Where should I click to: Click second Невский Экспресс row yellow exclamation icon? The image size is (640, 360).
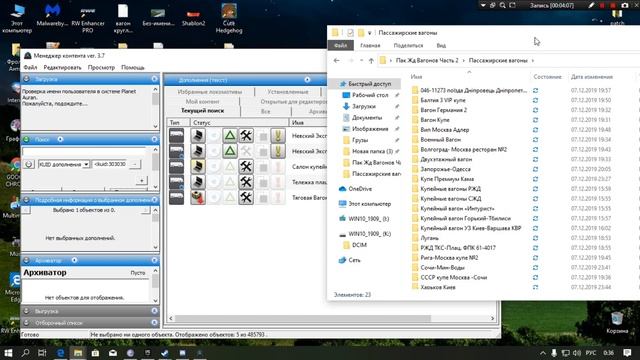point(278,151)
